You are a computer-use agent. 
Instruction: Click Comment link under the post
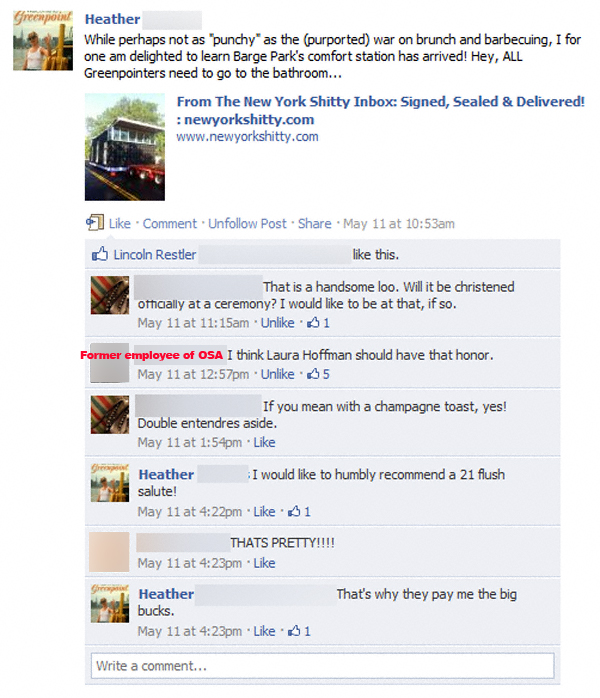[170, 223]
